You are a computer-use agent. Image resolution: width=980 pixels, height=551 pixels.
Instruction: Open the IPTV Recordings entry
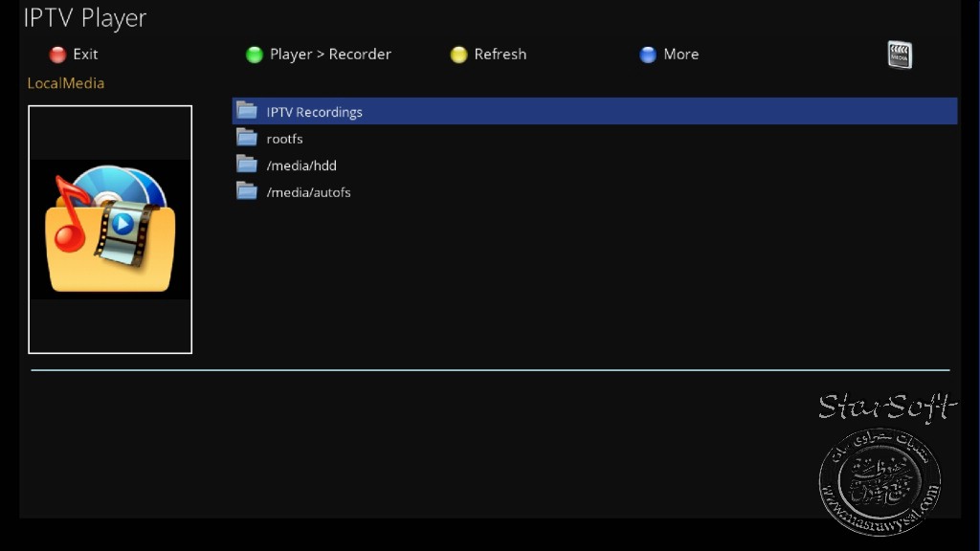click(x=594, y=111)
